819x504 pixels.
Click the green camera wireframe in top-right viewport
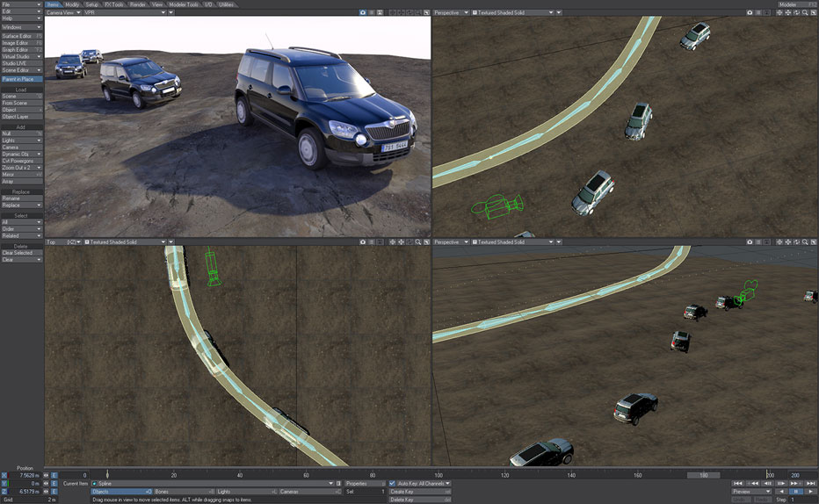(x=496, y=206)
